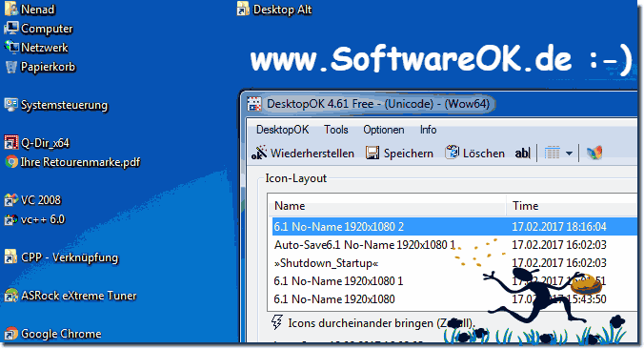644x349 pixels.
Task: Click the DesktopOK title bar app icon
Action: pyautogui.click(x=254, y=104)
